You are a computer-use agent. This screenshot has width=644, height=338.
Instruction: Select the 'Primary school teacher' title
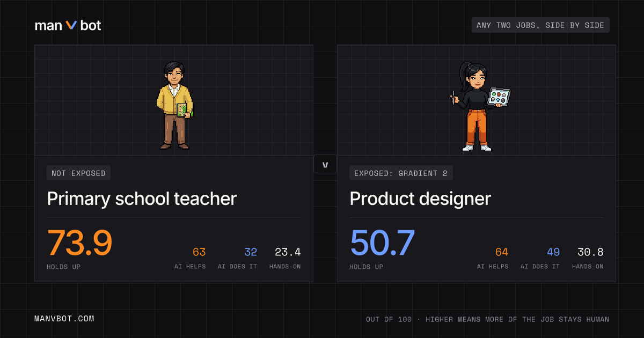(x=142, y=199)
